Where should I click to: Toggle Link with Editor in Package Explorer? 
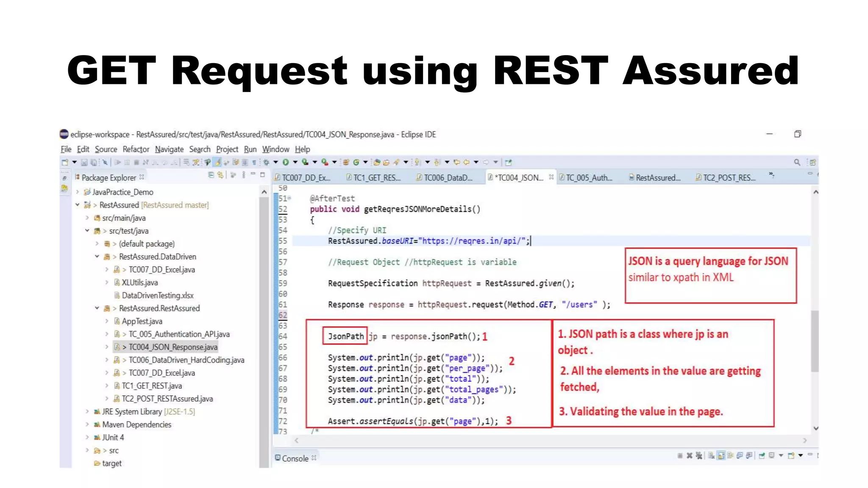(x=220, y=175)
